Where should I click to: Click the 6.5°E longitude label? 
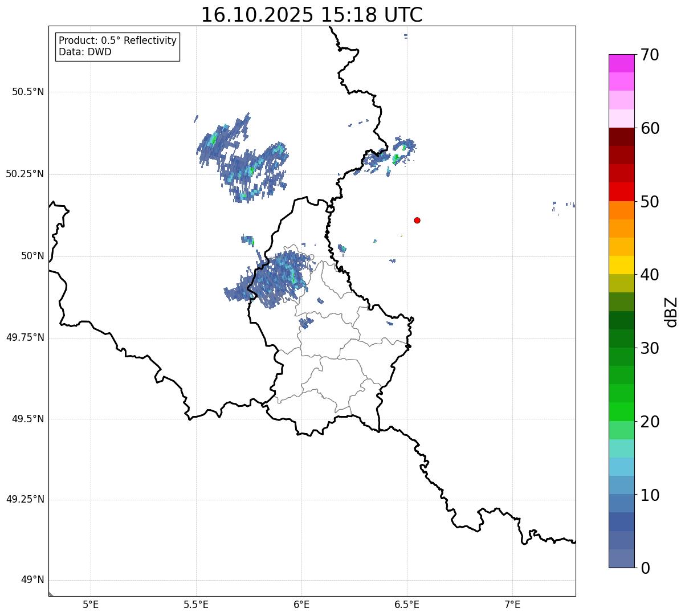407,604
